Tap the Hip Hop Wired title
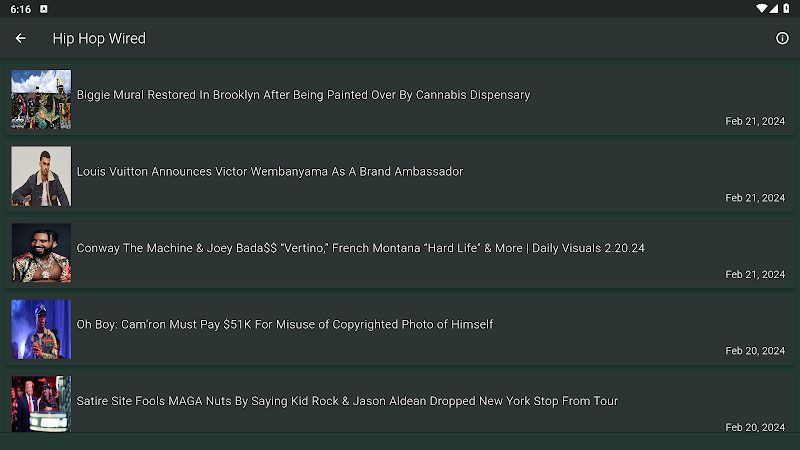The width and height of the screenshot is (800, 450). pos(99,38)
